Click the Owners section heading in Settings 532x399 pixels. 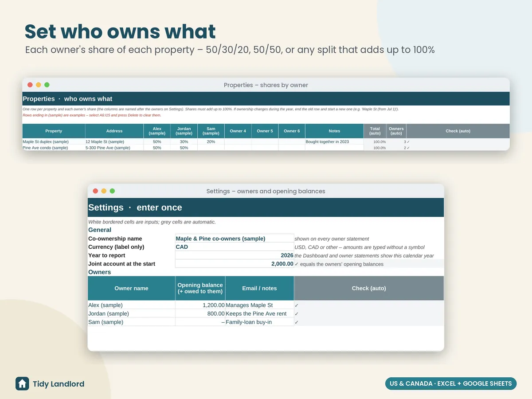(100, 272)
